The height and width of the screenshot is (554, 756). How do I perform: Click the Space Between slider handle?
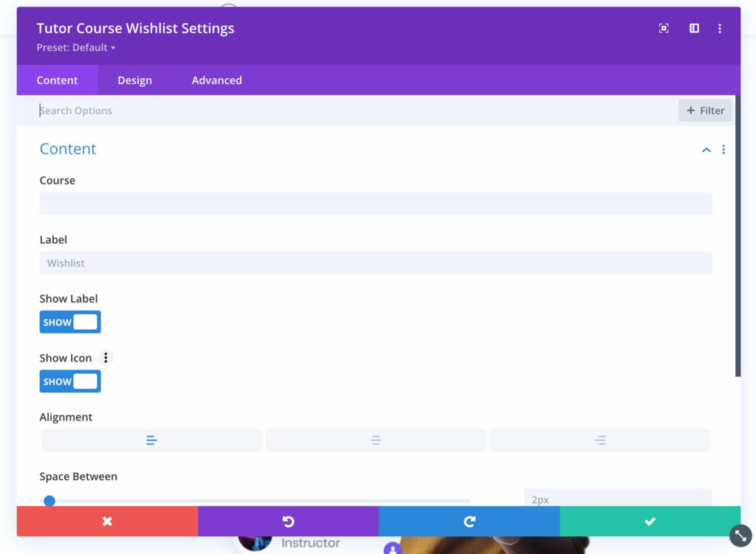[49, 501]
